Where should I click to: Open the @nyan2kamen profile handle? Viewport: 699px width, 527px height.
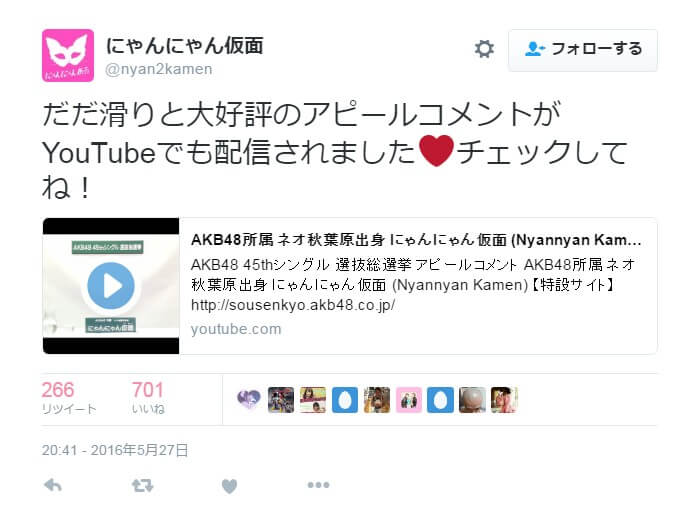coord(159,70)
